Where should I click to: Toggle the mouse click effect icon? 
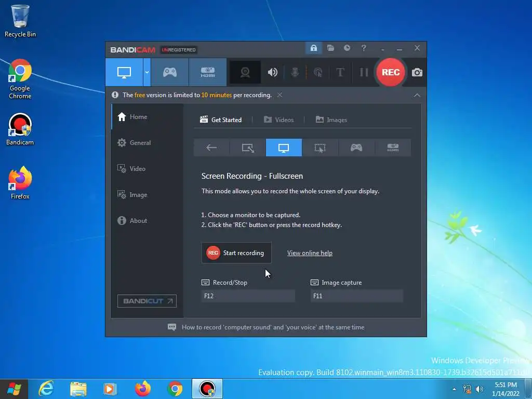pyautogui.click(x=318, y=72)
